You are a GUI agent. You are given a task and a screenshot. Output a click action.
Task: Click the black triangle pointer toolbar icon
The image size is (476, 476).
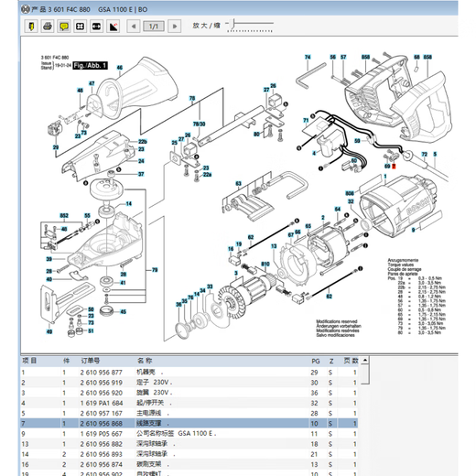(113, 27)
